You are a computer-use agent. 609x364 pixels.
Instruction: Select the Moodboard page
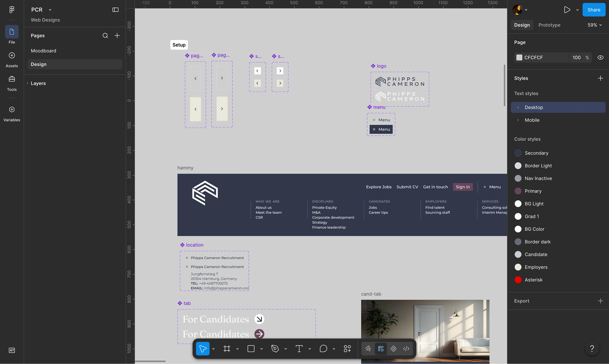click(75, 51)
